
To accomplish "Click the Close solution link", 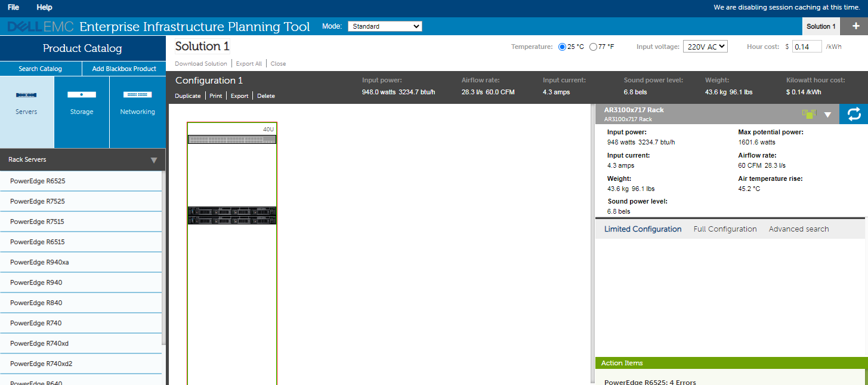I will 278,64.
